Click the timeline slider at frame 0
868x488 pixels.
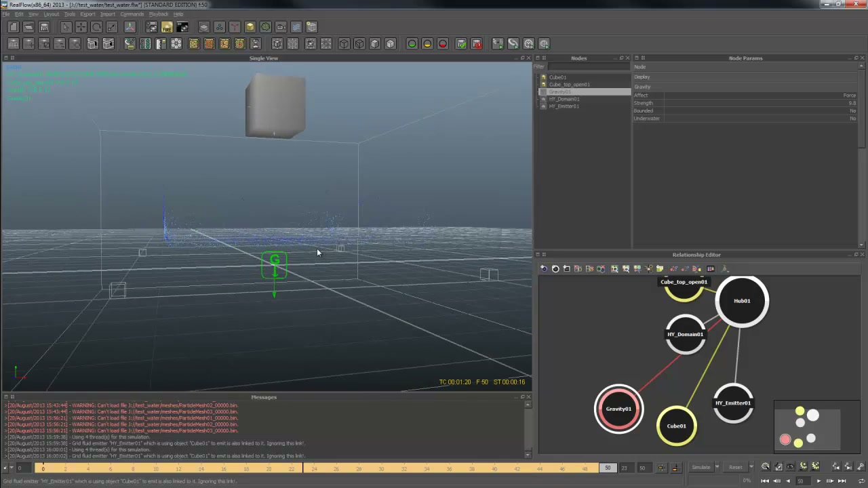tap(43, 468)
